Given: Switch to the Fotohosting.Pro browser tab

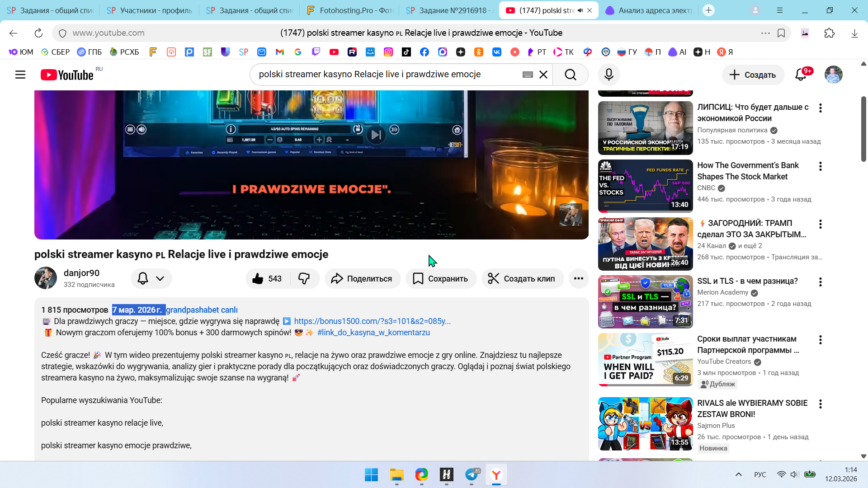Looking at the screenshot, I should [x=350, y=10].
